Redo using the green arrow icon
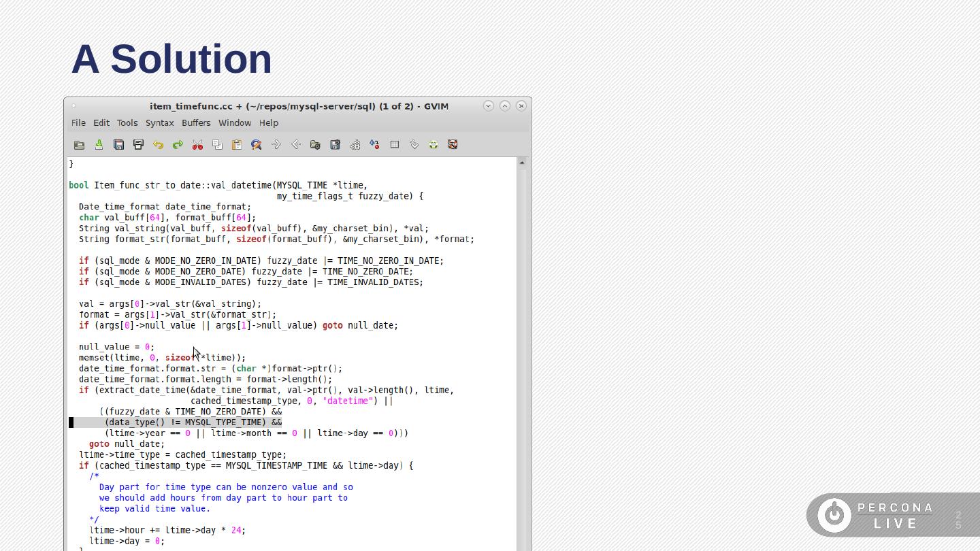This screenshot has height=551, width=980. [178, 145]
